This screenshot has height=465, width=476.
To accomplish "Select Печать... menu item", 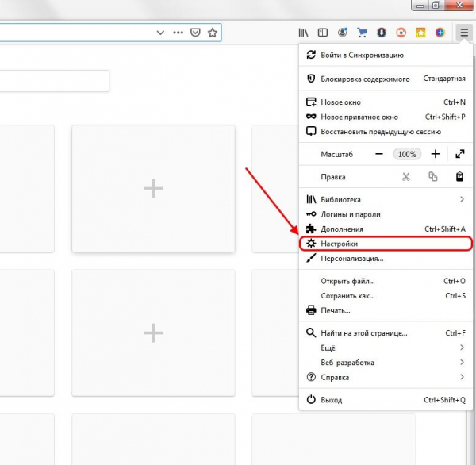I will 386,310.
